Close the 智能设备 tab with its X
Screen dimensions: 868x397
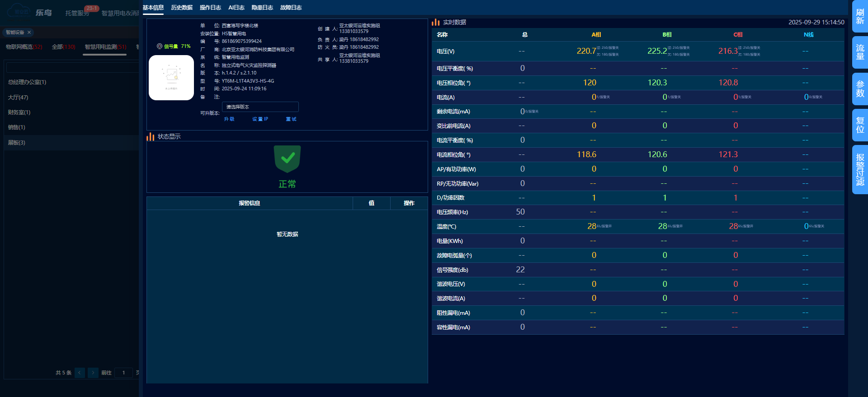click(x=29, y=33)
